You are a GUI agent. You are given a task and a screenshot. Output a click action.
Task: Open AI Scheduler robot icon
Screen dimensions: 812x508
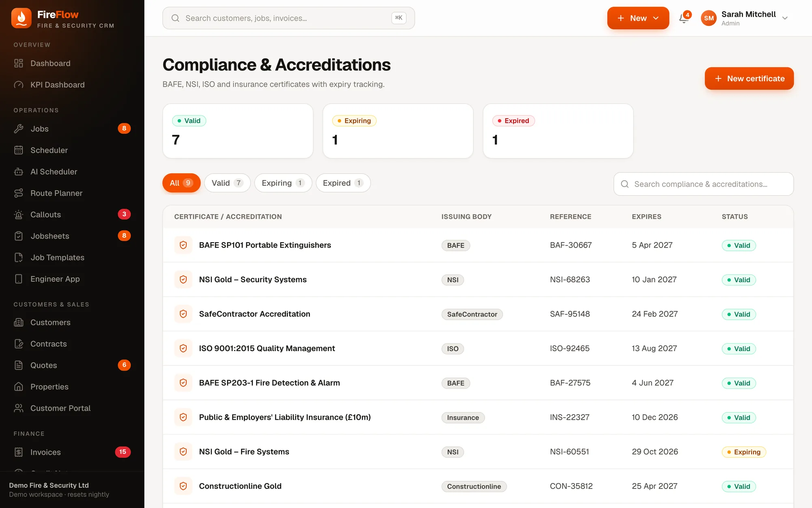[19, 172]
